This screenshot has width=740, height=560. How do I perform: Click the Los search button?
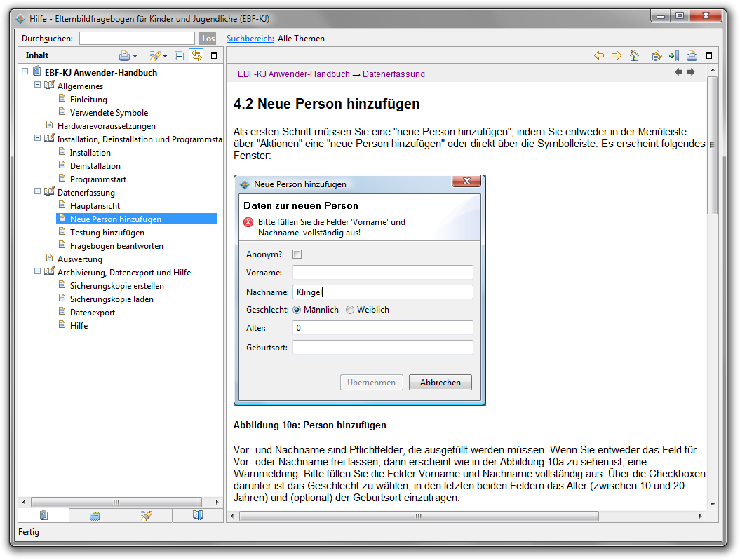tap(208, 39)
